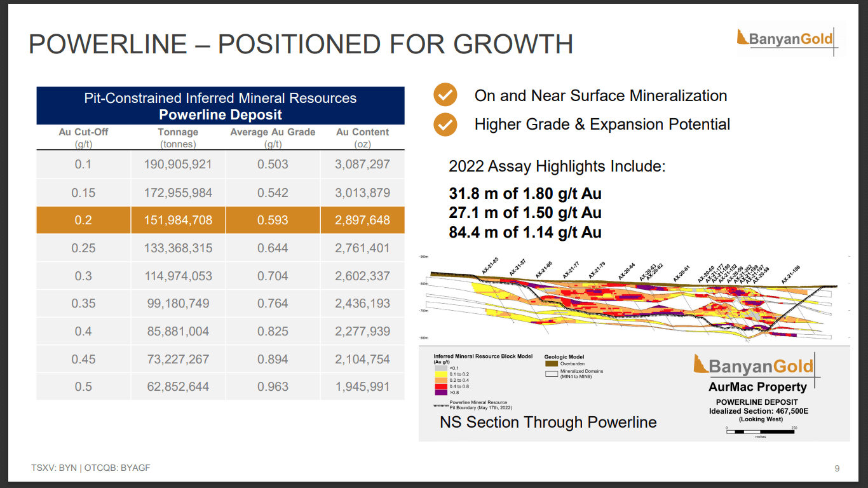Click the NS Section Through Powerline caption
Viewport: 868px width, 488px height.
point(548,423)
